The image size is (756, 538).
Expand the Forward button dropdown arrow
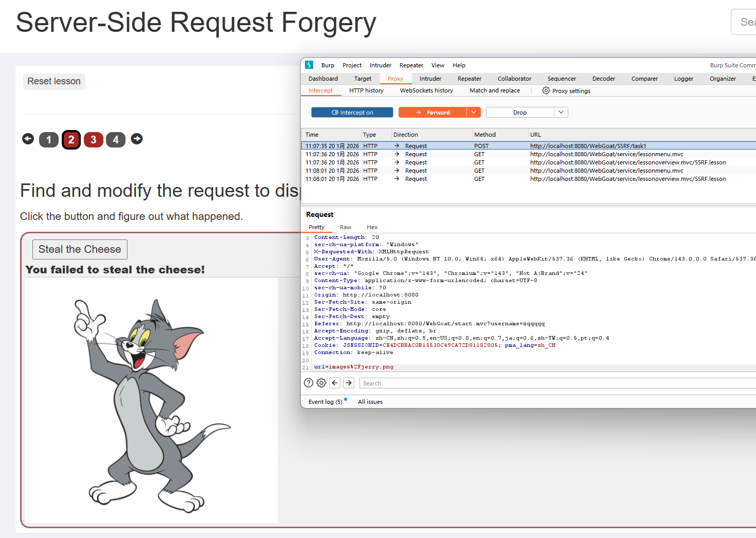point(474,113)
